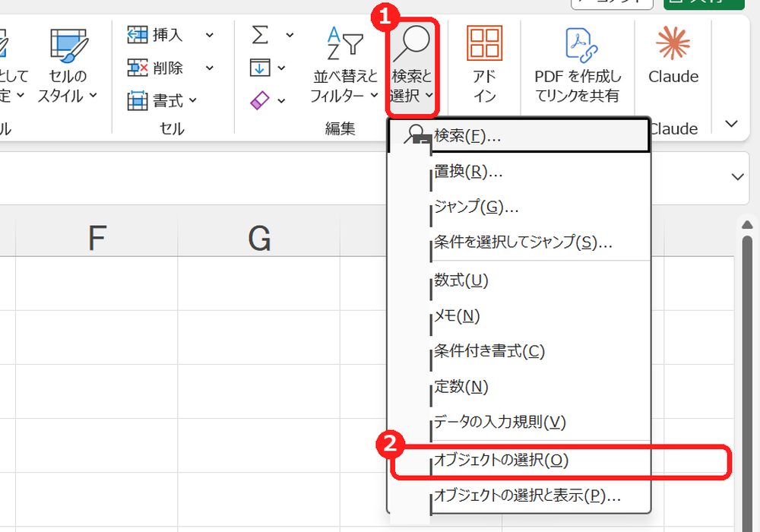Click the 書式 format icon
The width and height of the screenshot is (760, 532).
coord(138,100)
